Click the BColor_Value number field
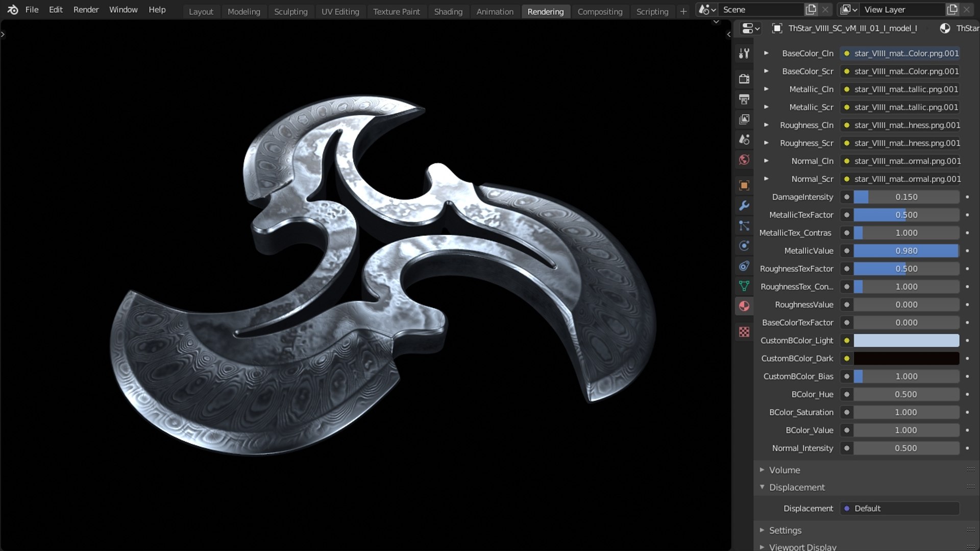 click(x=906, y=430)
